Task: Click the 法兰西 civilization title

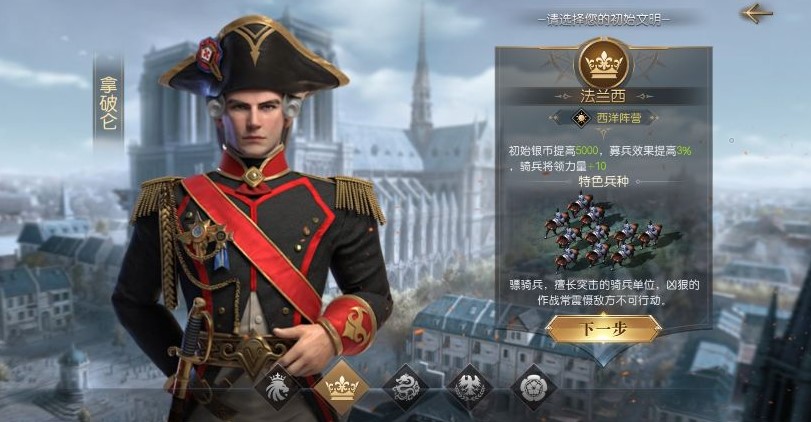Action: point(603,96)
